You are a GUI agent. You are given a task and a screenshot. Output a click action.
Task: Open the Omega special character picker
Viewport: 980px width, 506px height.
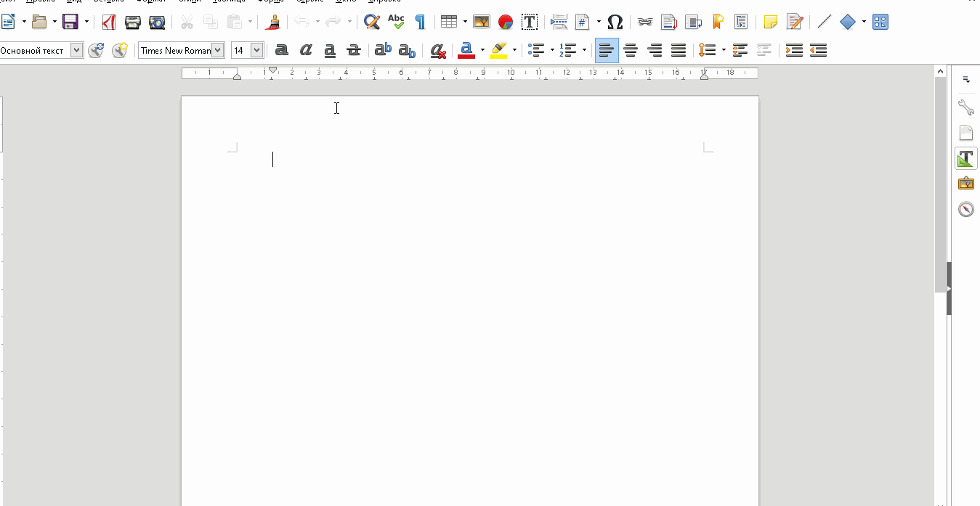tap(615, 22)
